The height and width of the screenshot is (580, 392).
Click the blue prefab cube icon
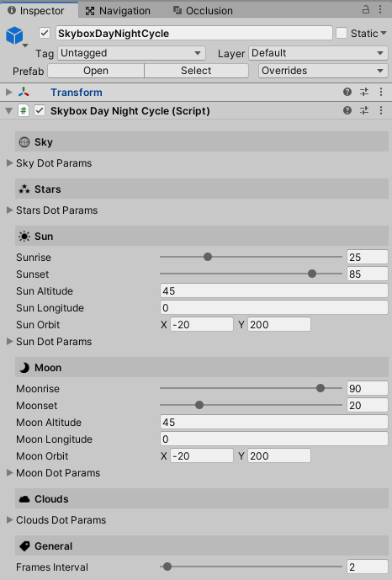point(15,35)
